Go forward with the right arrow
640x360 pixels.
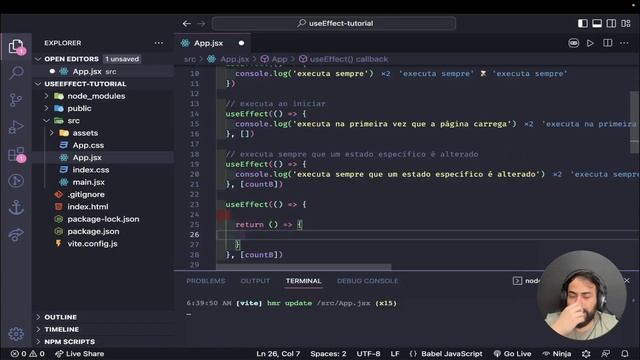pyautogui.click(x=201, y=24)
